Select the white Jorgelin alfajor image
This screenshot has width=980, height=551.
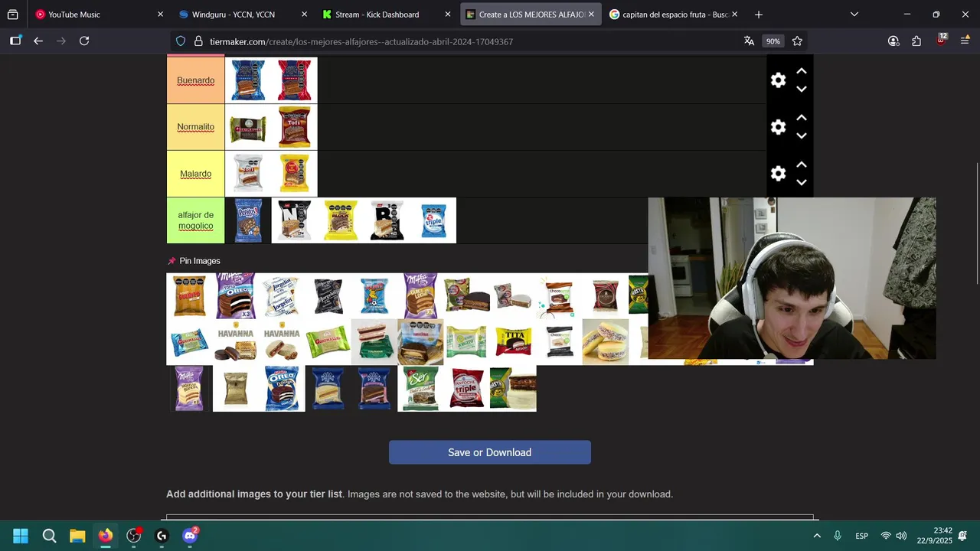(282, 296)
